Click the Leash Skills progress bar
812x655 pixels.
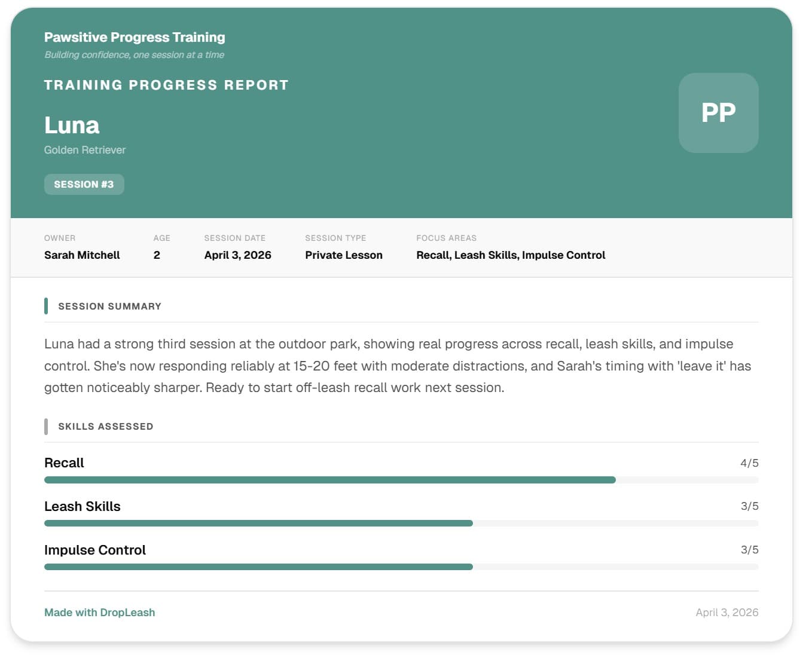[x=401, y=524]
